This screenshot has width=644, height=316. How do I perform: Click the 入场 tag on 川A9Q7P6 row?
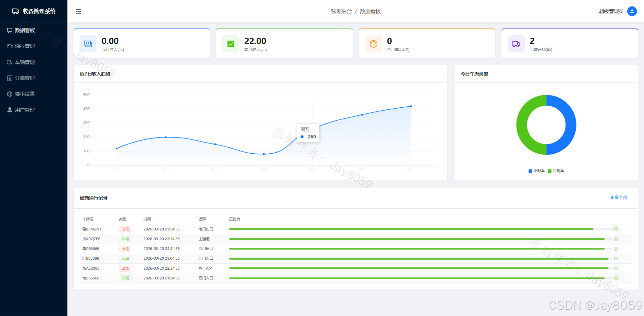[125, 239]
